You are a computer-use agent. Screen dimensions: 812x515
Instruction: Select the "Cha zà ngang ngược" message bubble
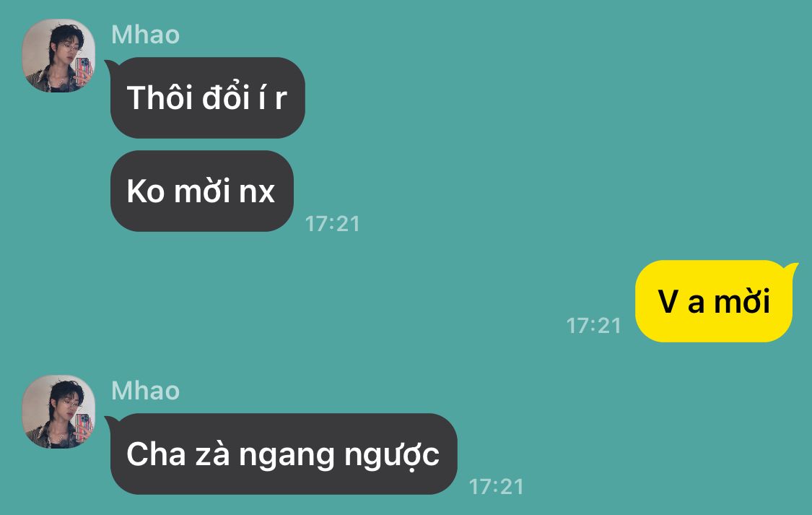[x=284, y=454]
